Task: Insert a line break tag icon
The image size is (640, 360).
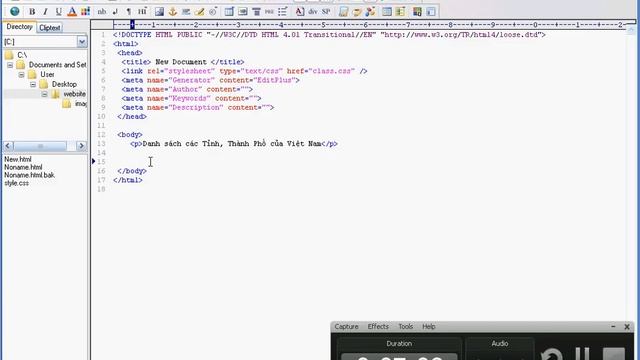Action: pyautogui.click(x=115, y=12)
